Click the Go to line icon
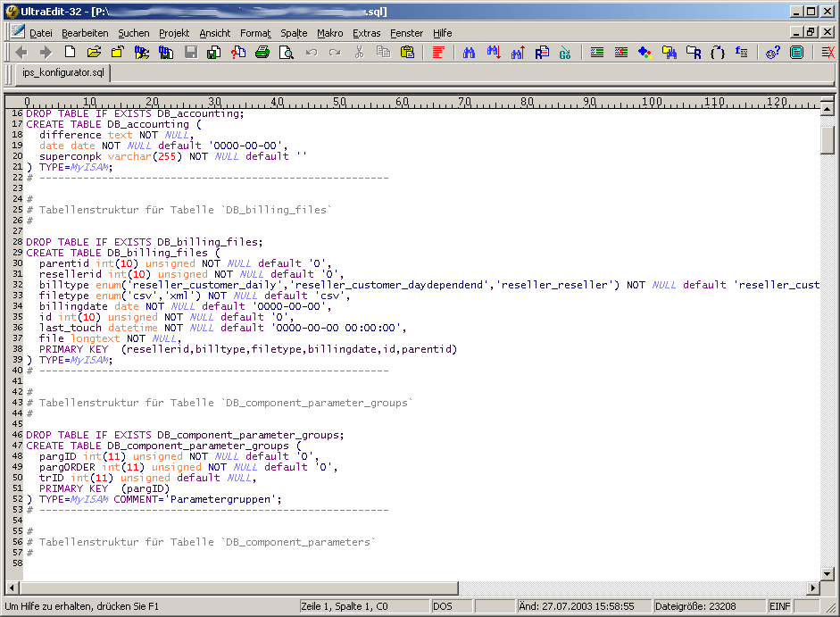Screen dimensions: 840x617 (565, 53)
